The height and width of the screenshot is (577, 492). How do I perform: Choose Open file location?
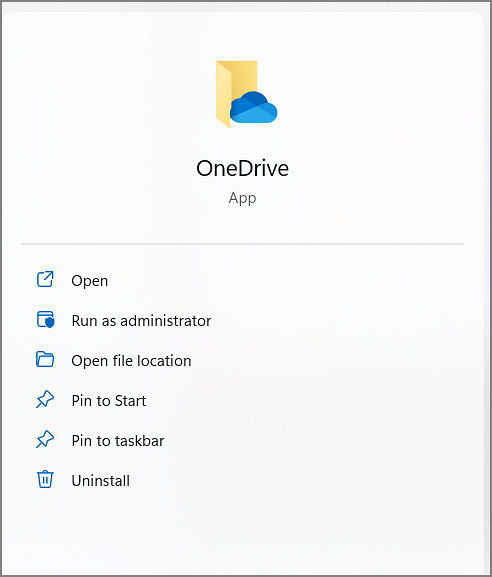coord(131,361)
